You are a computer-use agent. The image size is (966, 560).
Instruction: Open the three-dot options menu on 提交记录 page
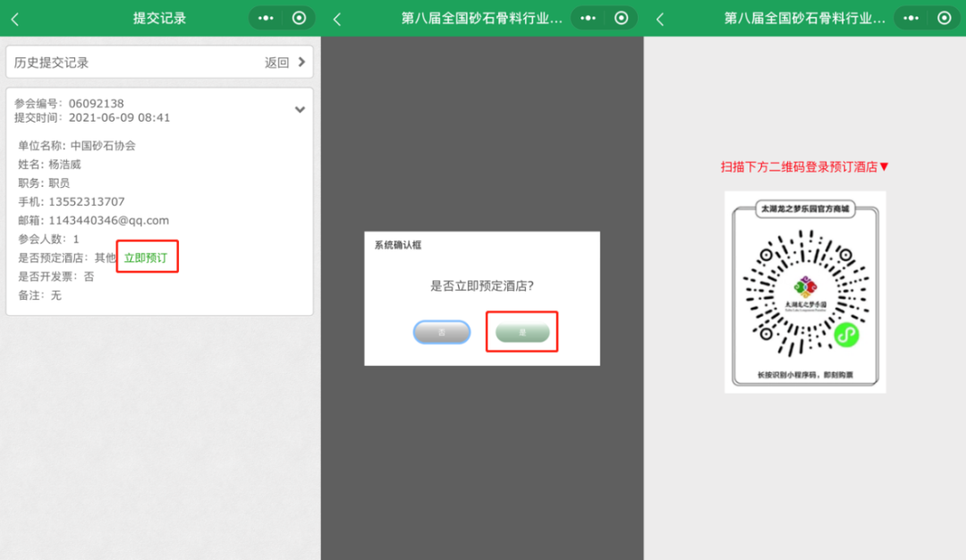pyautogui.click(x=267, y=17)
